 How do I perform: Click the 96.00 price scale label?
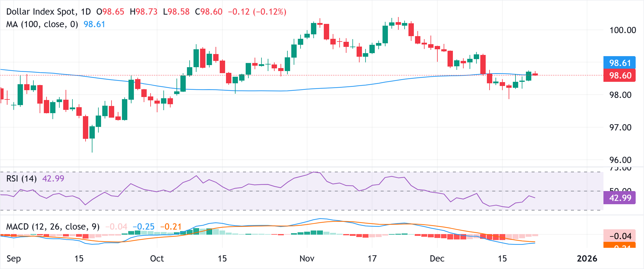pyautogui.click(x=620, y=160)
